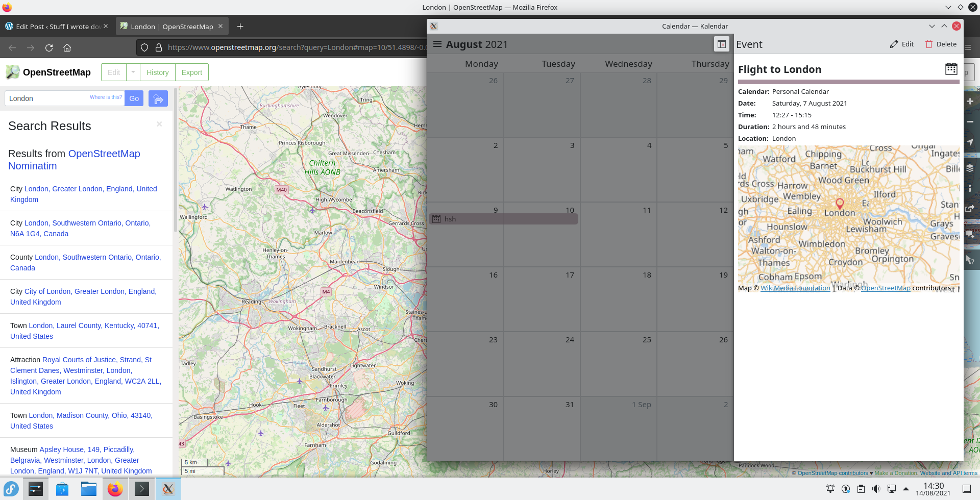Click OpenStreetMap Edit button
The width and height of the screenshot is (980, 500).
114,72
